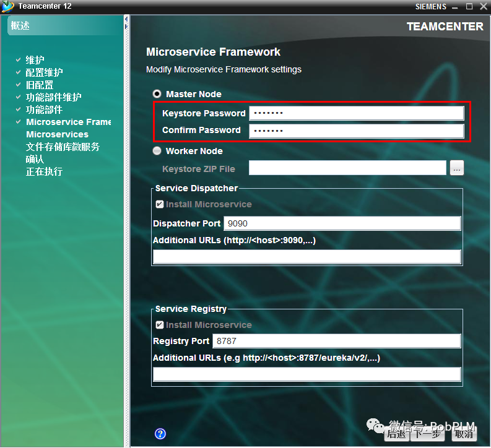
Task: Select the Microservice Frame step in sidebar
Action: [x=69, y=122]
